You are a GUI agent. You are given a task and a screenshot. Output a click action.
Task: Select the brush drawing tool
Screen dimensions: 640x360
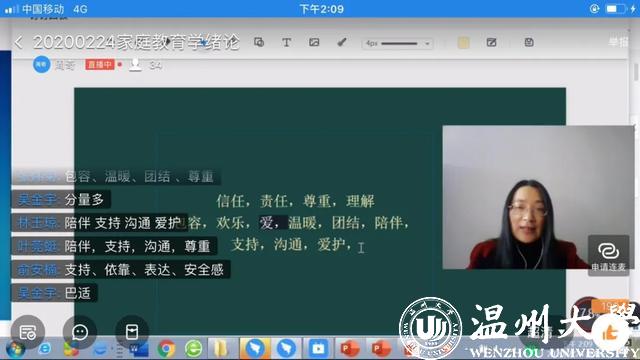(x=342, y=42)
